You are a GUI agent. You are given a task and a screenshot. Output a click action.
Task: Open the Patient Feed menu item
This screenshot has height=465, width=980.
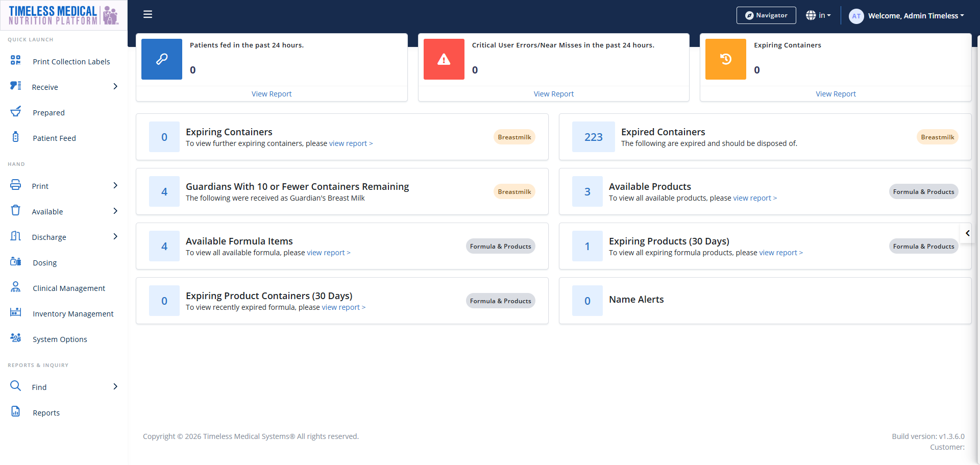[x=54, y=138]
